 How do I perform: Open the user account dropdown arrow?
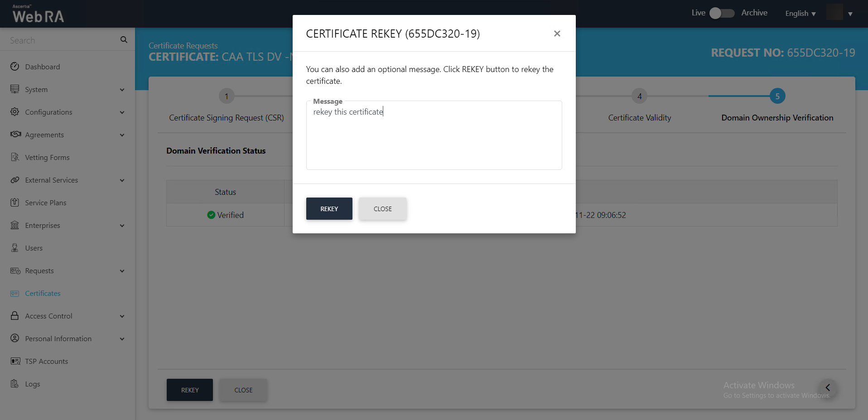(x=850, y=14)
